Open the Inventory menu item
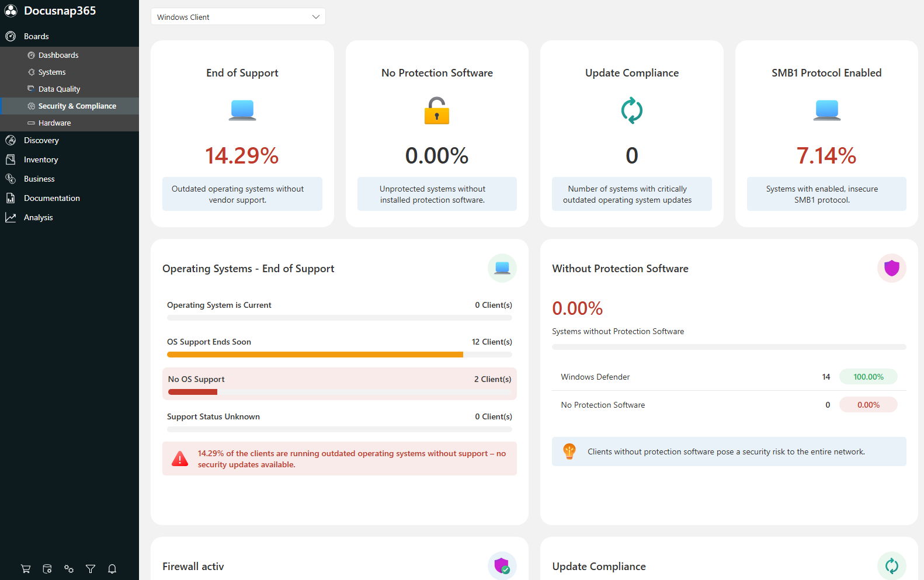This screenshot has width=924, height=580. point(41,159)
